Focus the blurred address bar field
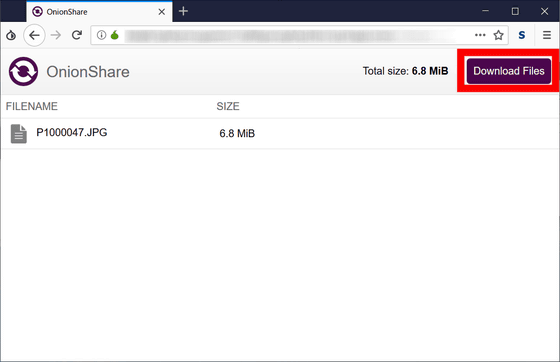This screenshot has width=560, height=362. [x=299, y=35]
